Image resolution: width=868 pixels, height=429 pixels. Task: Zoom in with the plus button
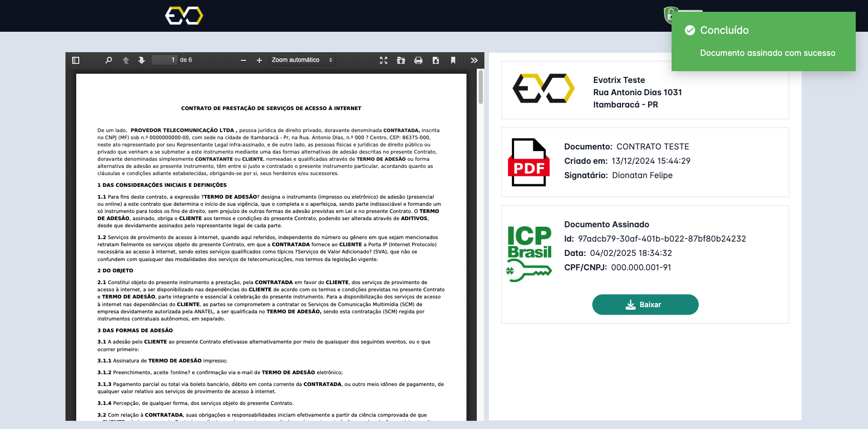(x=259, y=60)
